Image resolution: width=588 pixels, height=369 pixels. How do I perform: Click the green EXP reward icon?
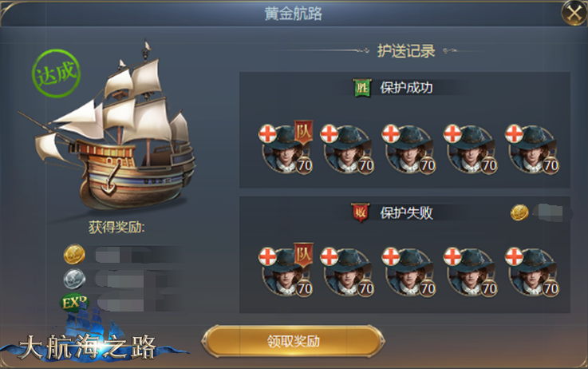coord(74,302)
